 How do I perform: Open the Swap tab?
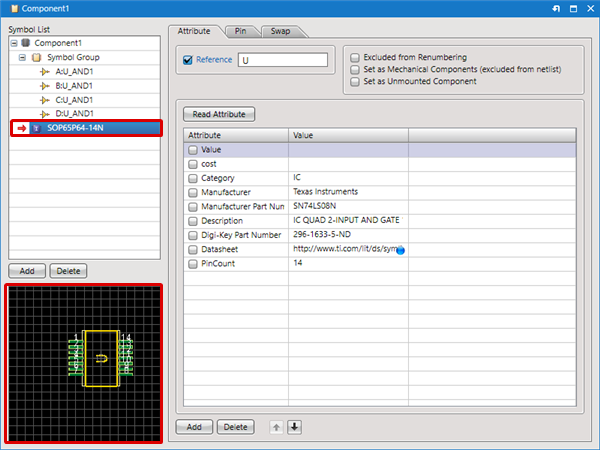point(280,31)
